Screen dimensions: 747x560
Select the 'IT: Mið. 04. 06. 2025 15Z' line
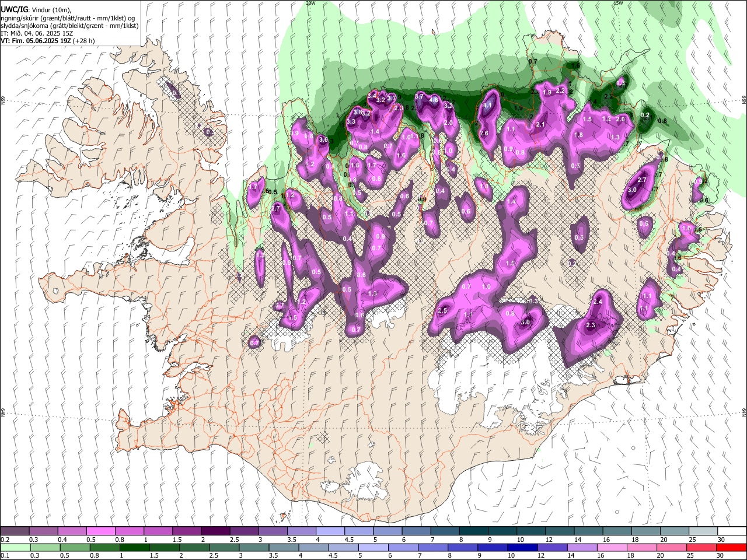(x=37, y=33)
